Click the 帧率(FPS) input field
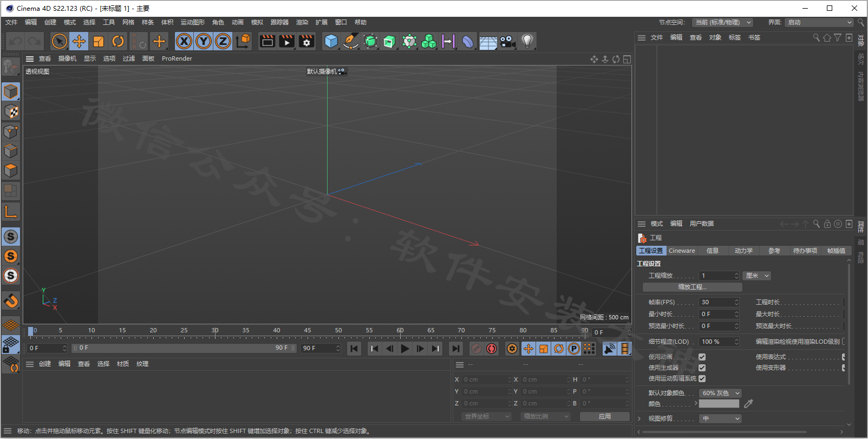Viewport: 868px width, 439px height. (719, 302)
